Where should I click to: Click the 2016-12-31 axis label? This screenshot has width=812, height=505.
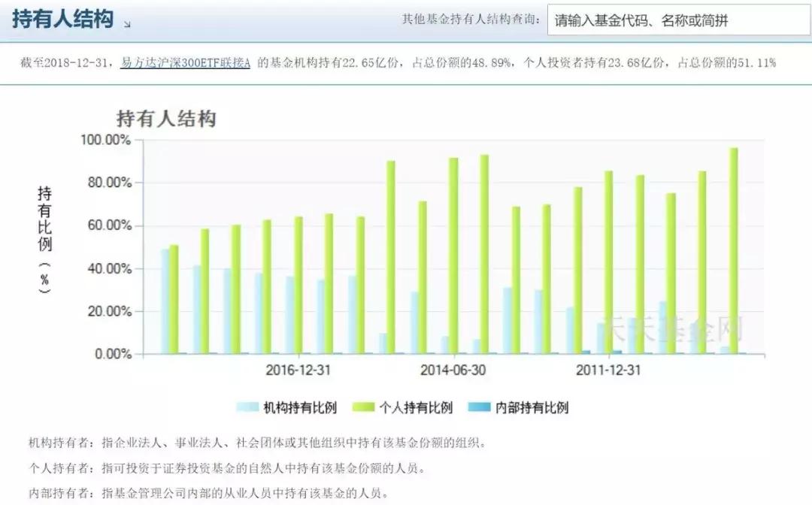(x=300, y=370)
